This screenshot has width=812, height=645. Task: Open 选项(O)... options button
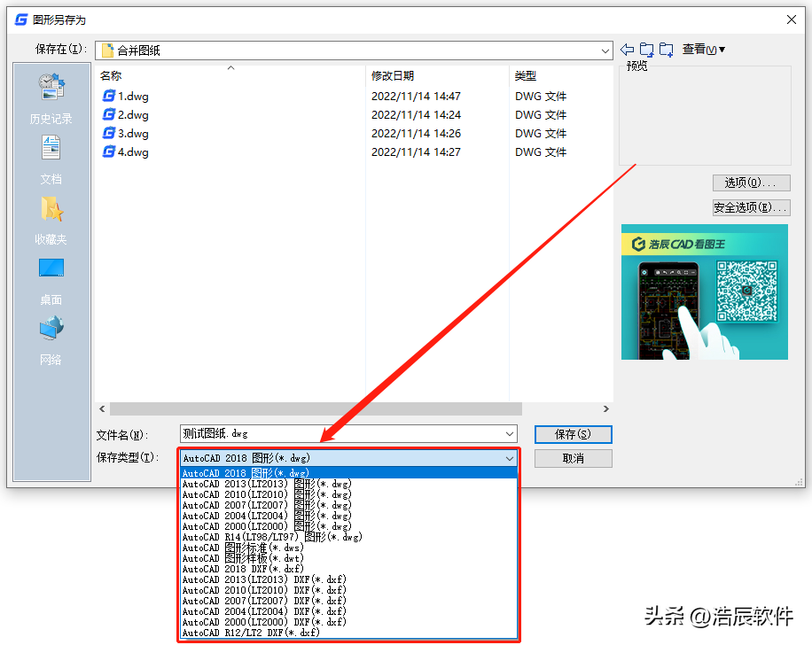coord(751,183)
